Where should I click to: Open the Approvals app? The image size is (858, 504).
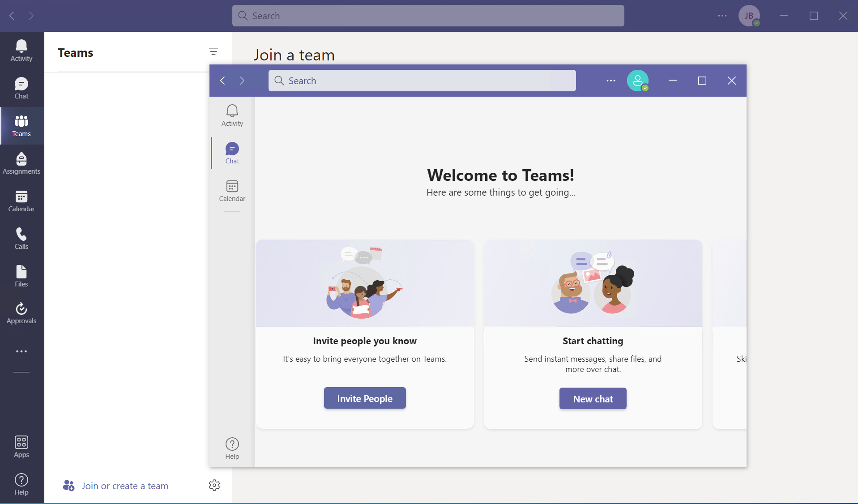click(x=21, y=313)
